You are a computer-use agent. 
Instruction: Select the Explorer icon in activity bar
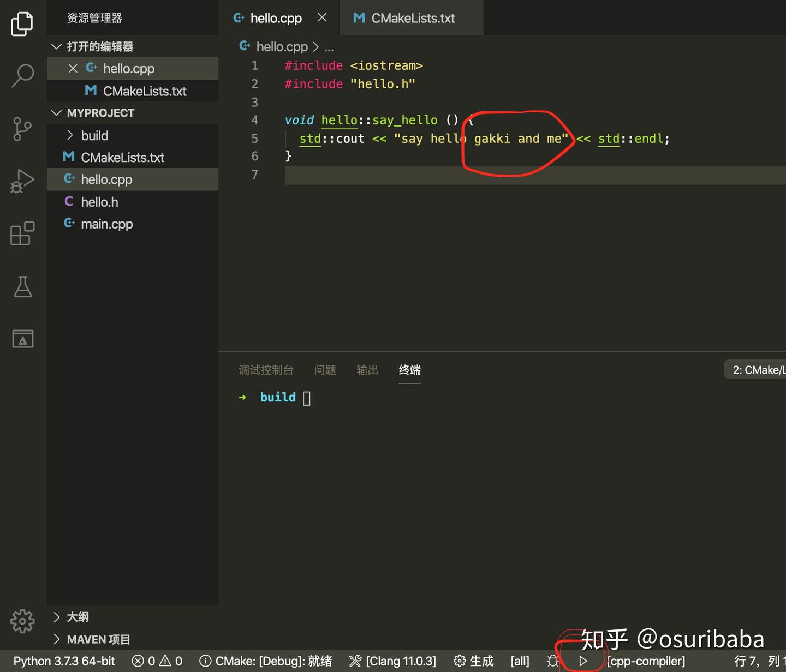22,23
